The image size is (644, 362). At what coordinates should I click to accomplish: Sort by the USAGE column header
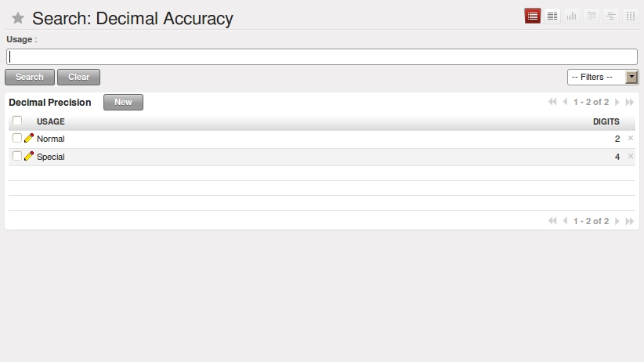coord(50,121)
